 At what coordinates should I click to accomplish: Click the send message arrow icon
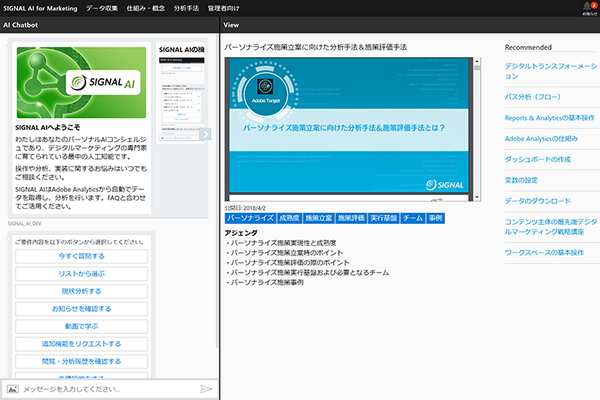click(206, 388)
